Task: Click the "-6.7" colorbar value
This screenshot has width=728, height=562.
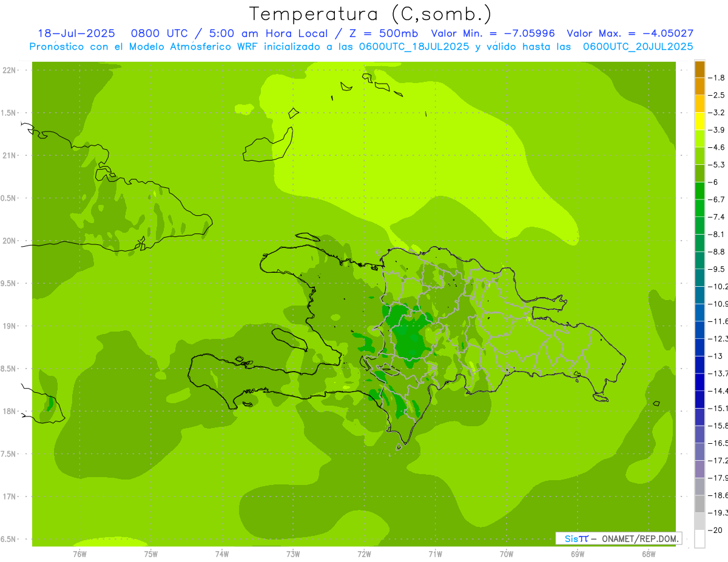Action: tap(717, 199)
